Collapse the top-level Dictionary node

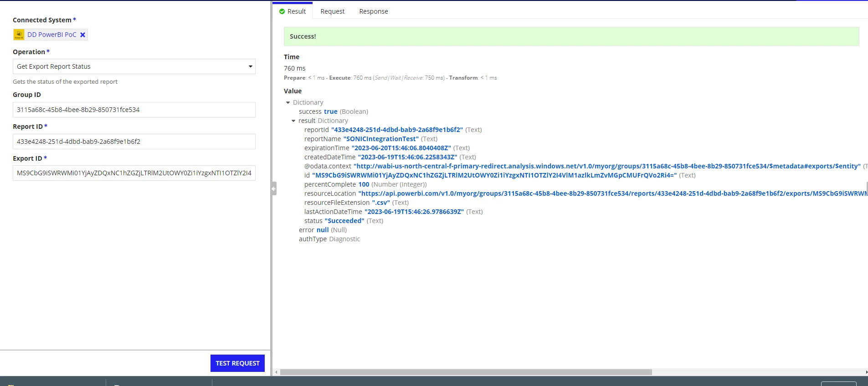[288, 102]
